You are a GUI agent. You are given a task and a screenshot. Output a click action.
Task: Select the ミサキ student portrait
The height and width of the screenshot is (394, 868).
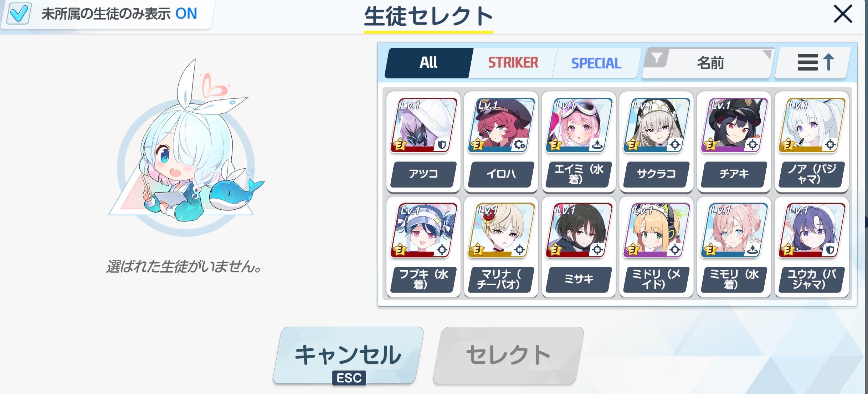pos(579,230)
